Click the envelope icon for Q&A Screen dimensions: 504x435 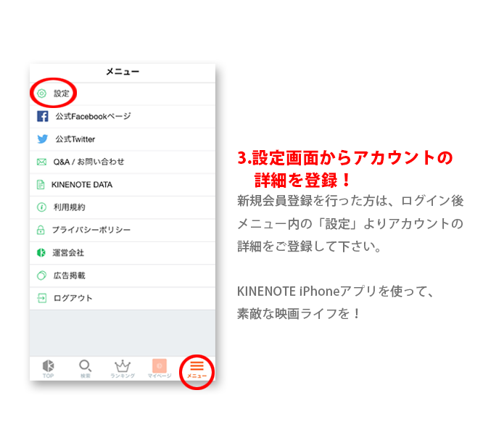42,162
